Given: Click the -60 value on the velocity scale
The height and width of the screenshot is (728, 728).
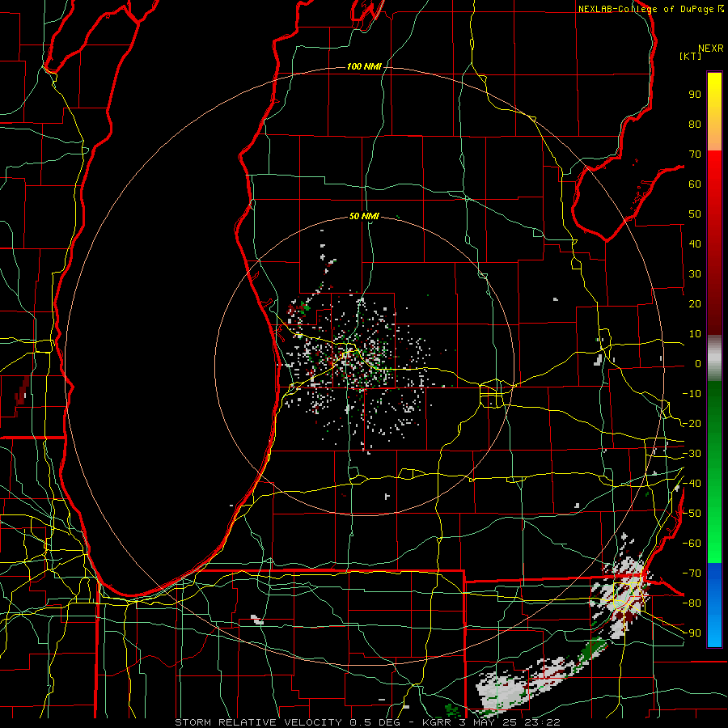Looking at the screenshot, I should 692,544.
